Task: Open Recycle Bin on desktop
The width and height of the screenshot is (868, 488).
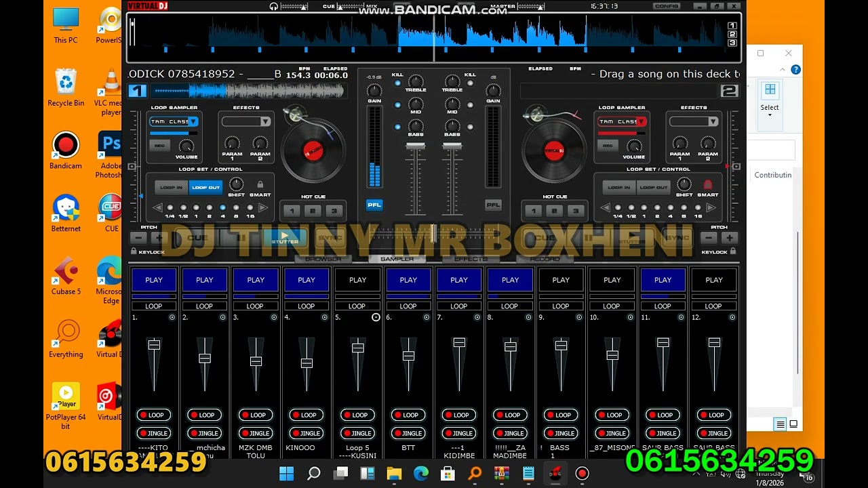Action: [x=66, y=87]
